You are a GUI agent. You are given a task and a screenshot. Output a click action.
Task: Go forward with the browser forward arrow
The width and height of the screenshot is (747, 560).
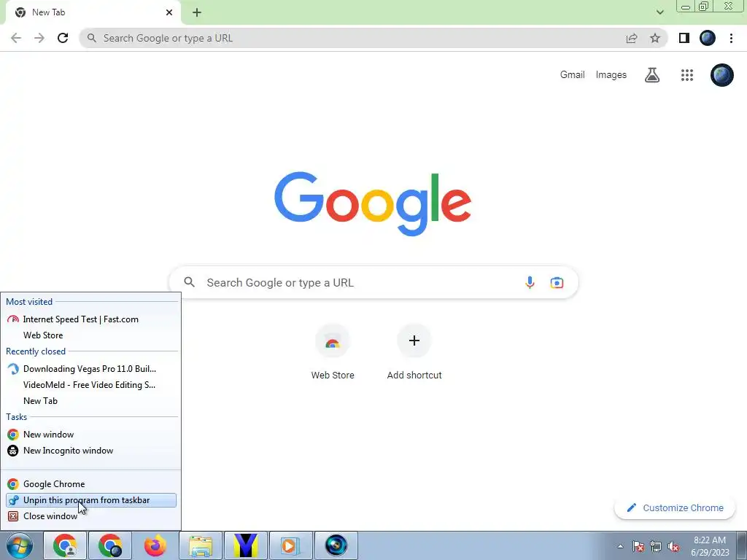point(39,38)
